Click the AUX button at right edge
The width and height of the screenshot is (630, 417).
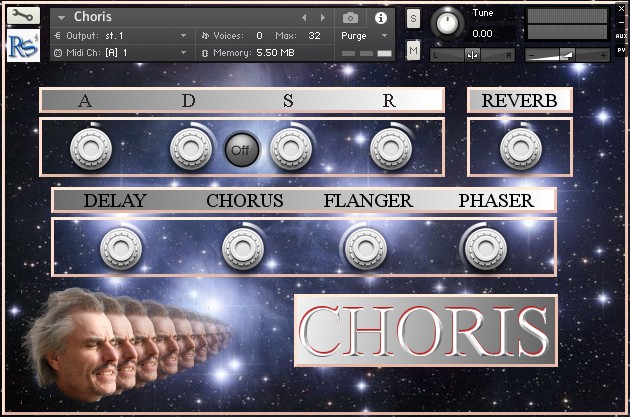click(621, 36)
